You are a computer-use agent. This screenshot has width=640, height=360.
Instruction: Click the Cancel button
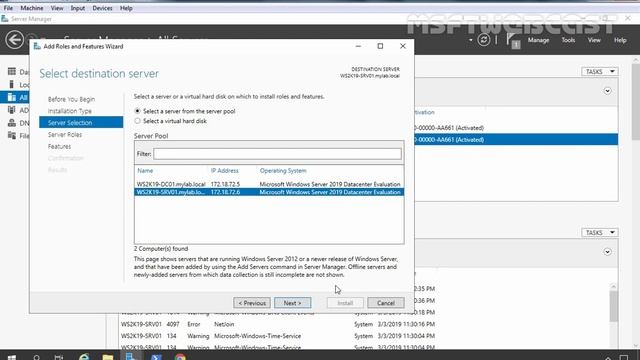[x=386, y=303]
